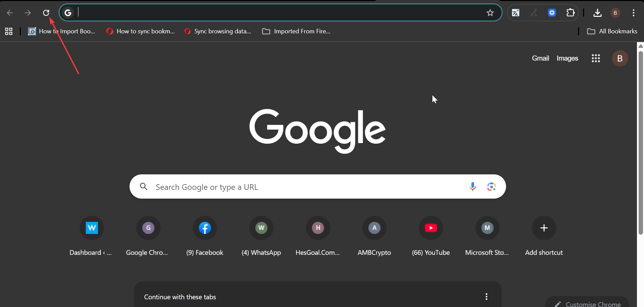Image resolution: width=644 pixels, height=307 pixels.
Task: Reload the current page
Action: [x=46, y=13]
